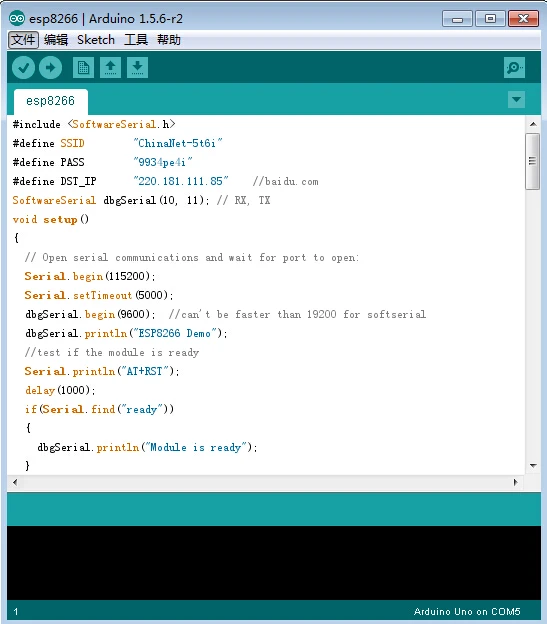Click the "Open serial communications" comment line
Viewport: 547px width, 624px height.
[x=192, y=257]
